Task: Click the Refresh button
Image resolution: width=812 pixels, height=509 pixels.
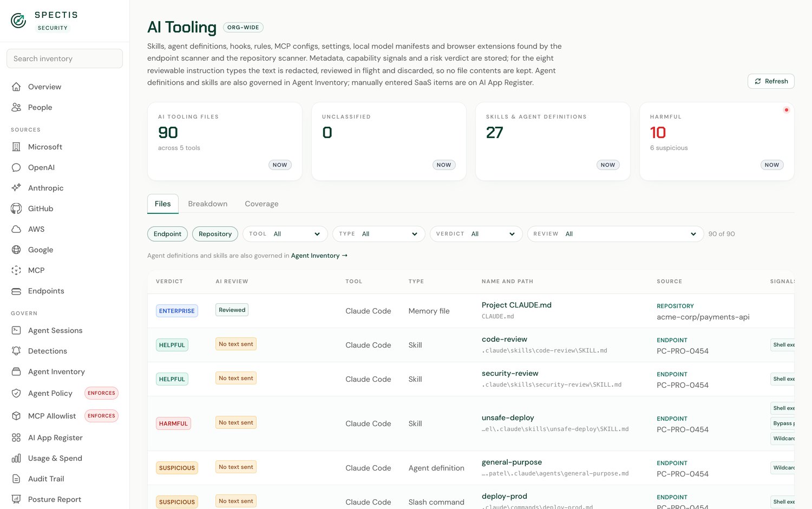Action: coord(771,81)
